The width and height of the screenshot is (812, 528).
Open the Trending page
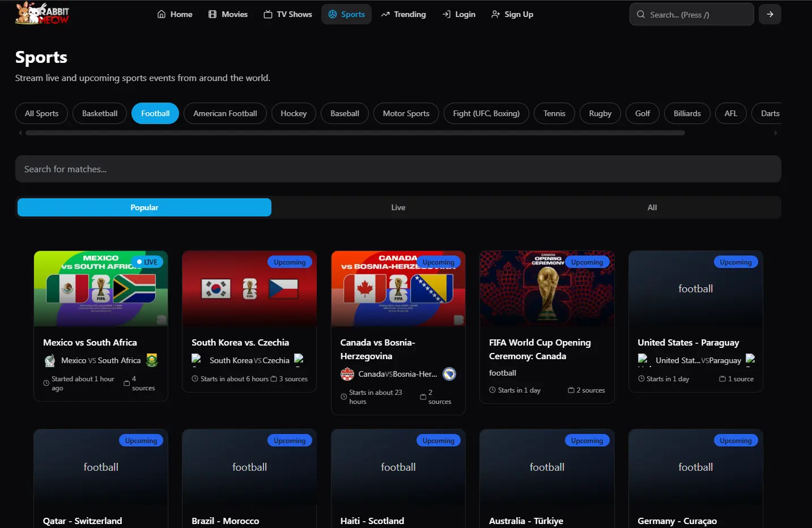tap(403, 14)
